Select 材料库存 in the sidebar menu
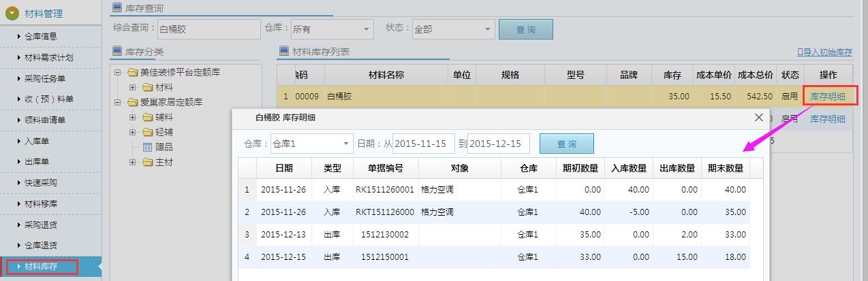 pyautogui.click(x=40, y=266)
